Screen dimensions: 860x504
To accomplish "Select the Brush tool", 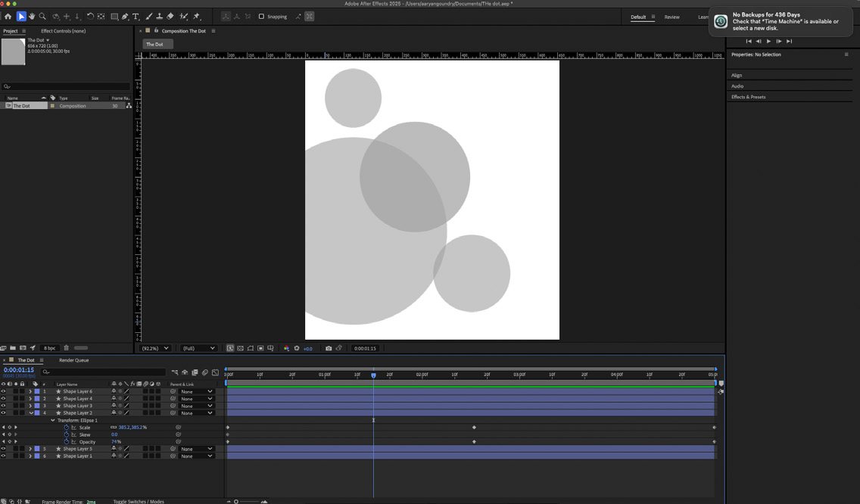I will (148, 17).
